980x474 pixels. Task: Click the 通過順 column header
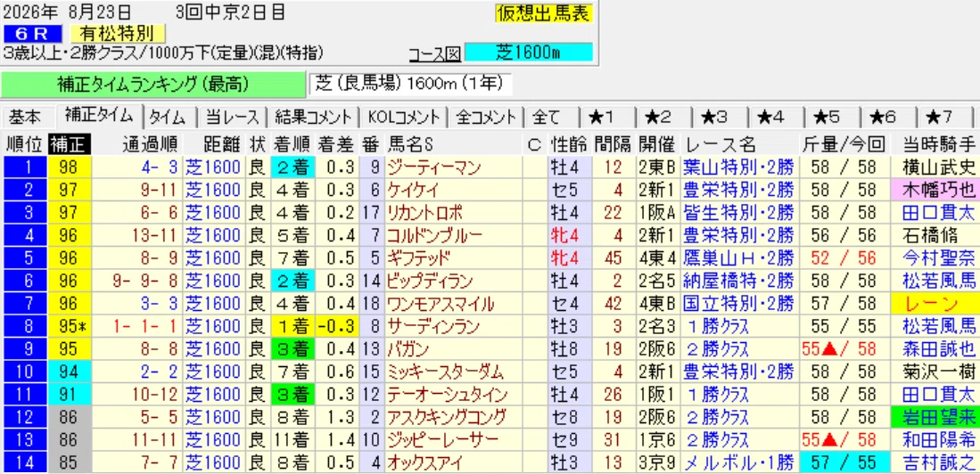click(136, 144)
